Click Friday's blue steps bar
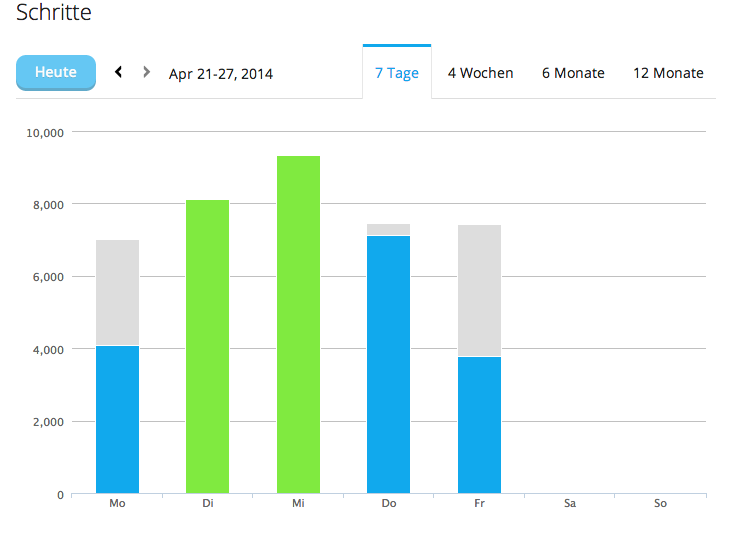This screenshot has height=540, width=743. tap(479, 425)
